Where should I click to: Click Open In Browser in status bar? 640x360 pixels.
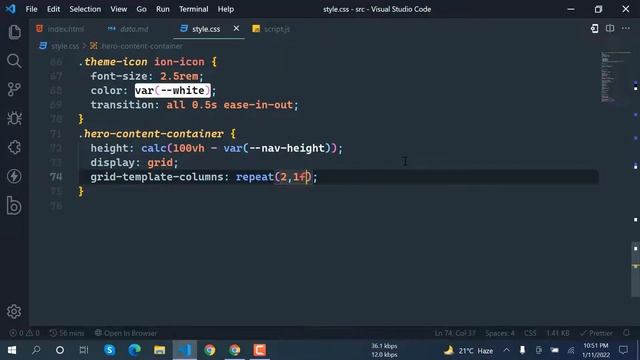(126, 333)
